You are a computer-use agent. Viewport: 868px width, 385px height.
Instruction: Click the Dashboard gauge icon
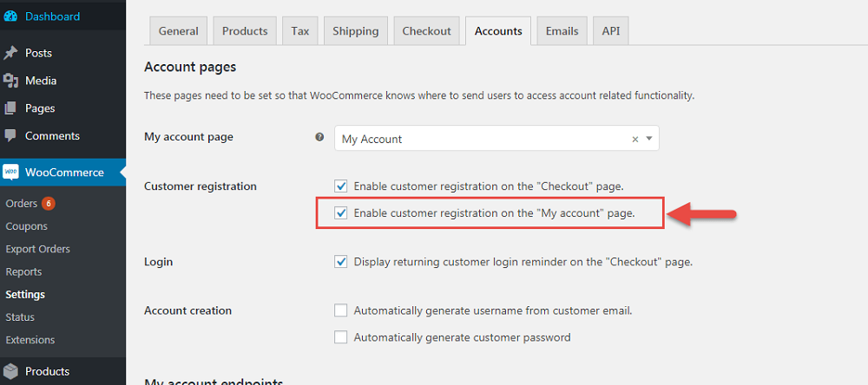(x=11, y=16)
